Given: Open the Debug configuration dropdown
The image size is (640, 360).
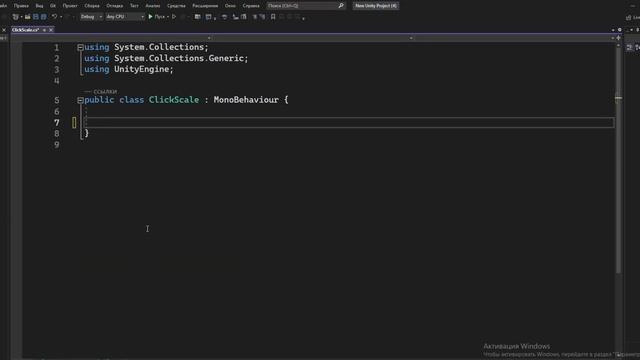Looking at the screenshot, I should tap(91, 17).
